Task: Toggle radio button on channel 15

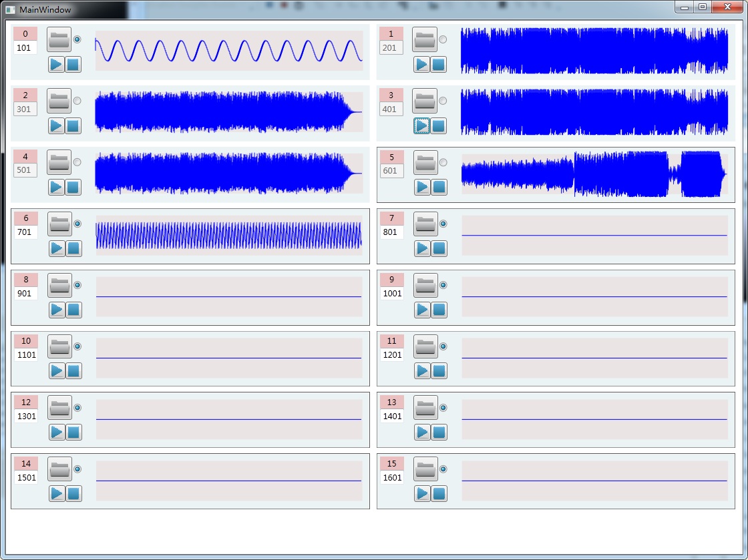Action: 443,469
